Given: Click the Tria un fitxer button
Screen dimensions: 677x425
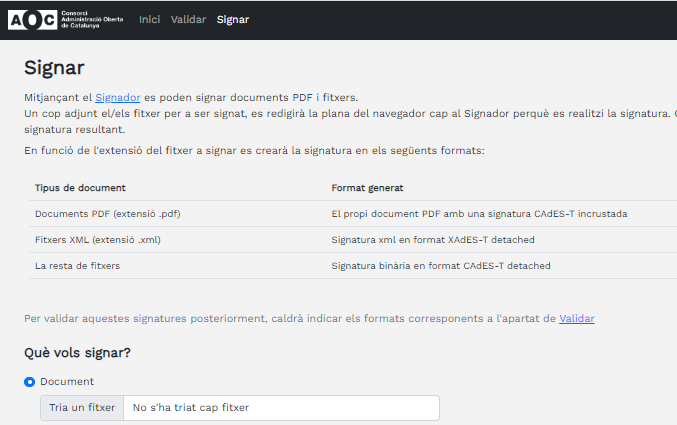Looking at the screenshot, I should point(82,408).
